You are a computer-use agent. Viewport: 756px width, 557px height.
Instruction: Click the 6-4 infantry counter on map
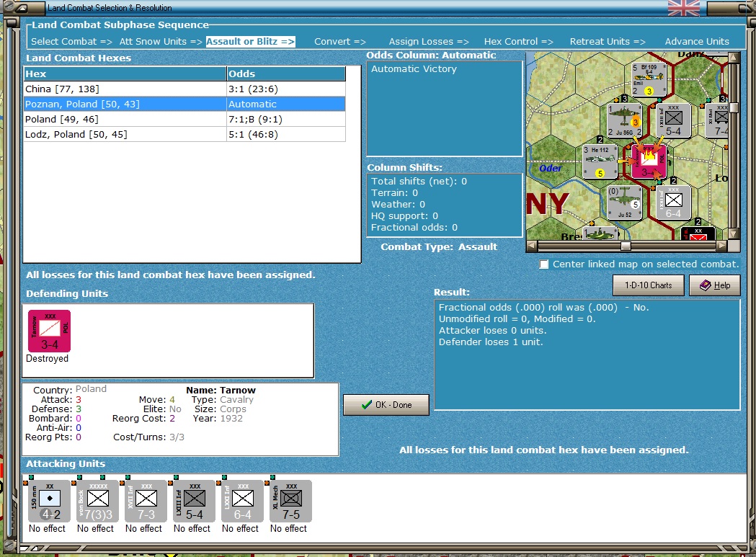[x=674, y=202]
